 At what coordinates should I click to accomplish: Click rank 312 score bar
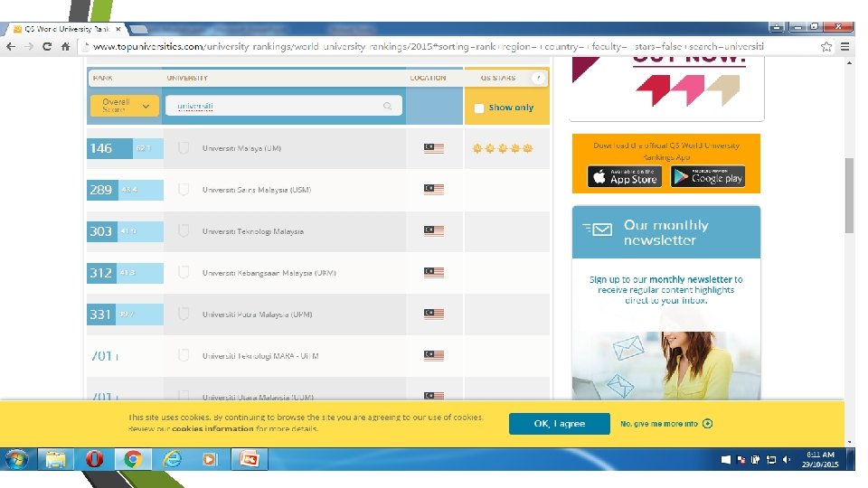tap(125, 273)
